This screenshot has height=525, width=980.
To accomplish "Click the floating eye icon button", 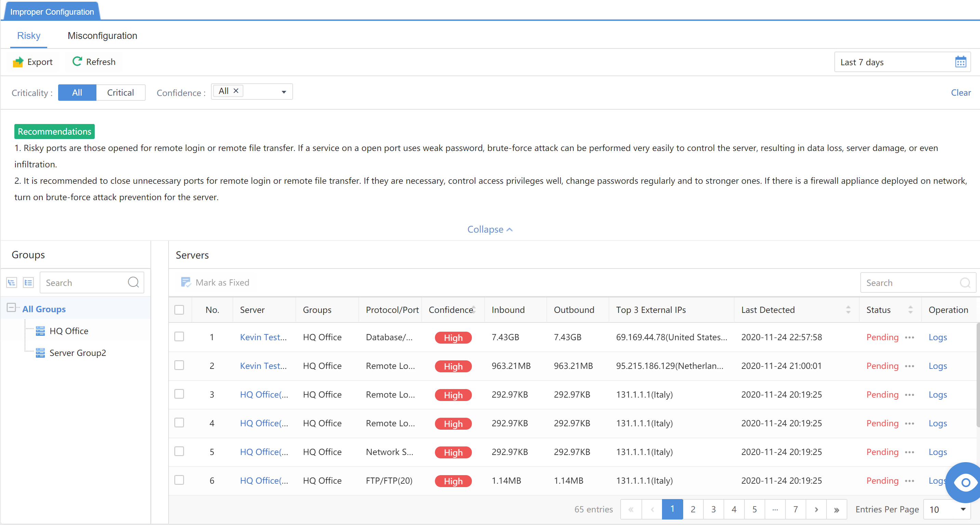I will pos(965,483).
